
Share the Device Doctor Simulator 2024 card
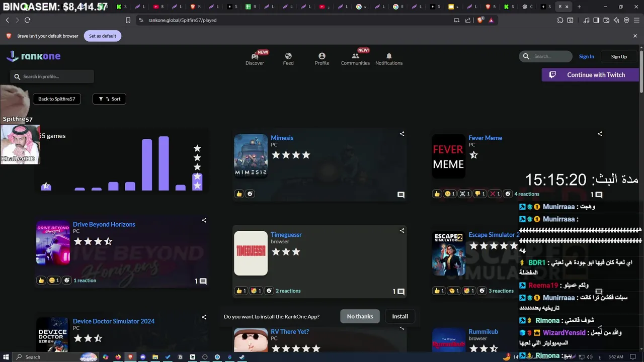point(204,317)
